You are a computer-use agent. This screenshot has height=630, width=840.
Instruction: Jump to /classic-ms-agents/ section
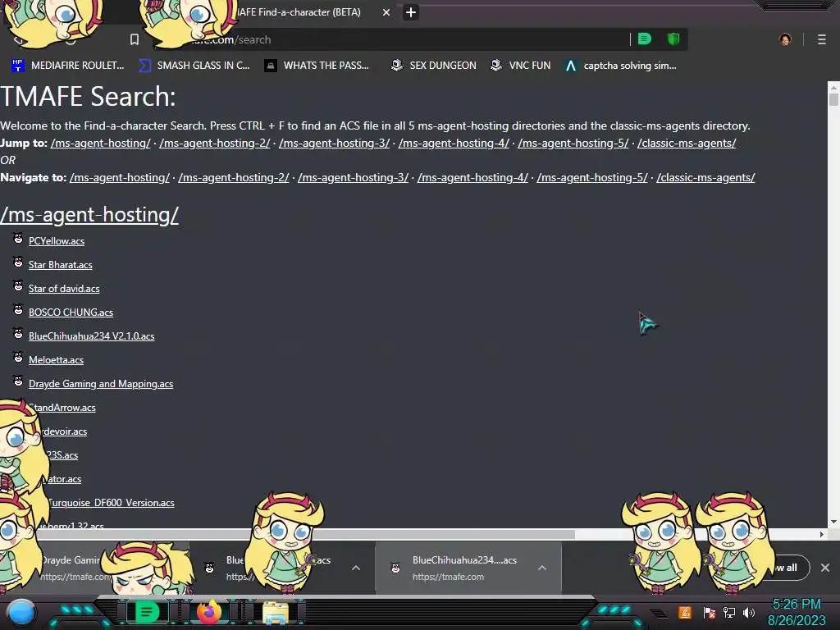click(687, 143)
